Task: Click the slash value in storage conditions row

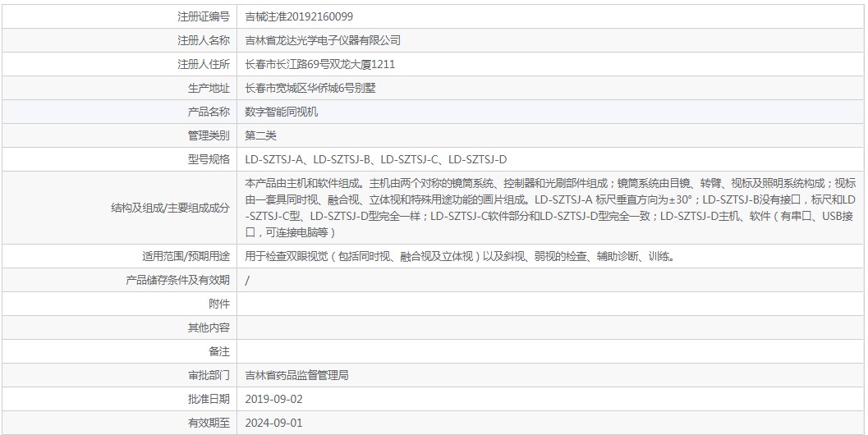Action: tap(247, 280)
